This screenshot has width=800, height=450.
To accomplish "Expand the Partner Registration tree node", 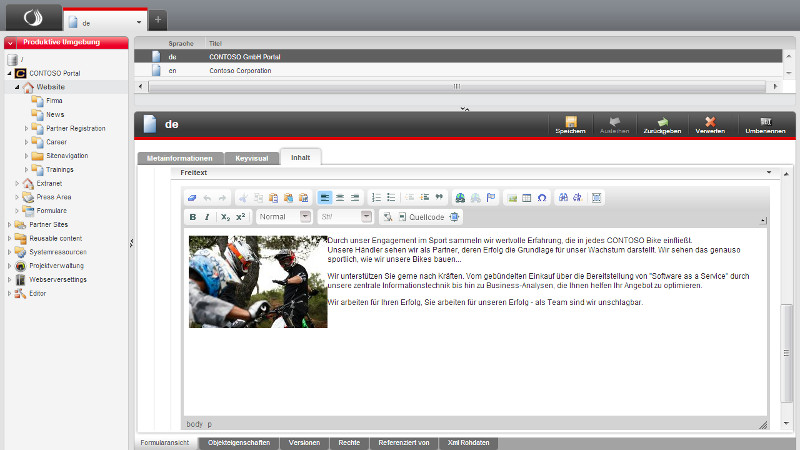I will coord(27,128).
